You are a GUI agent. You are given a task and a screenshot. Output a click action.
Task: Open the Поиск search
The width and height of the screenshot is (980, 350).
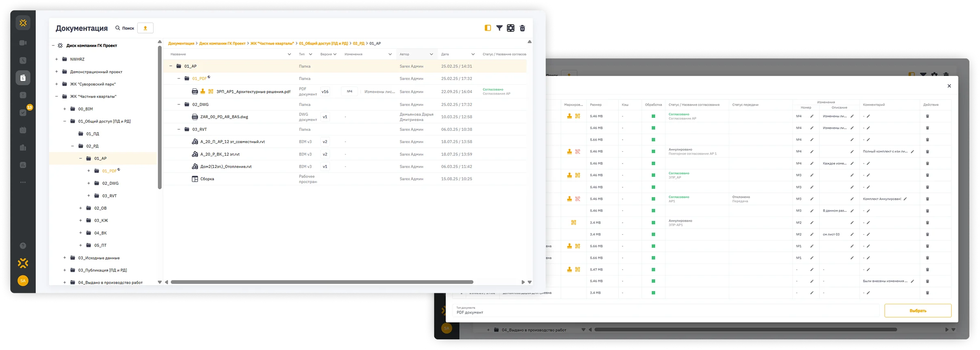[125, 28]
